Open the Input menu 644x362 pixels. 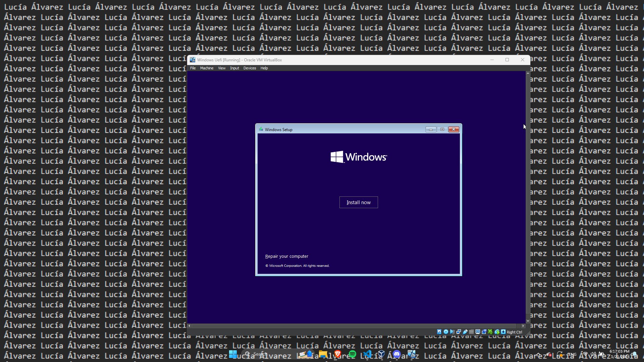(234, 68)
